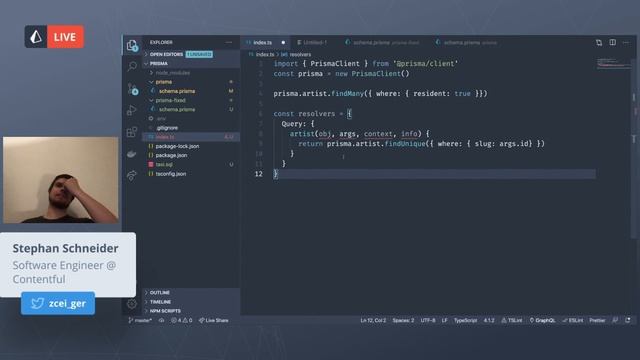Viewport: 640px width, 360px height.
Task: Open the Run and Debug view icon
Action: (132, 110)
